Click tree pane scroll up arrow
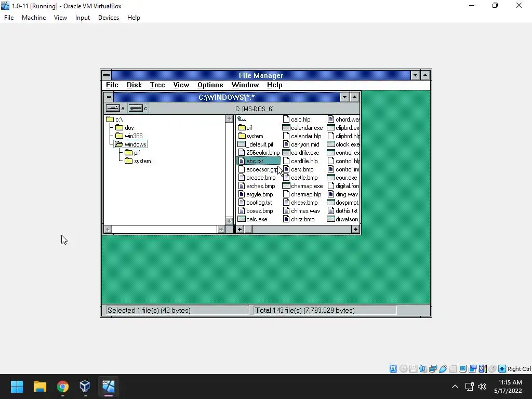Viewport: 532px width, 399px height. 229,119
